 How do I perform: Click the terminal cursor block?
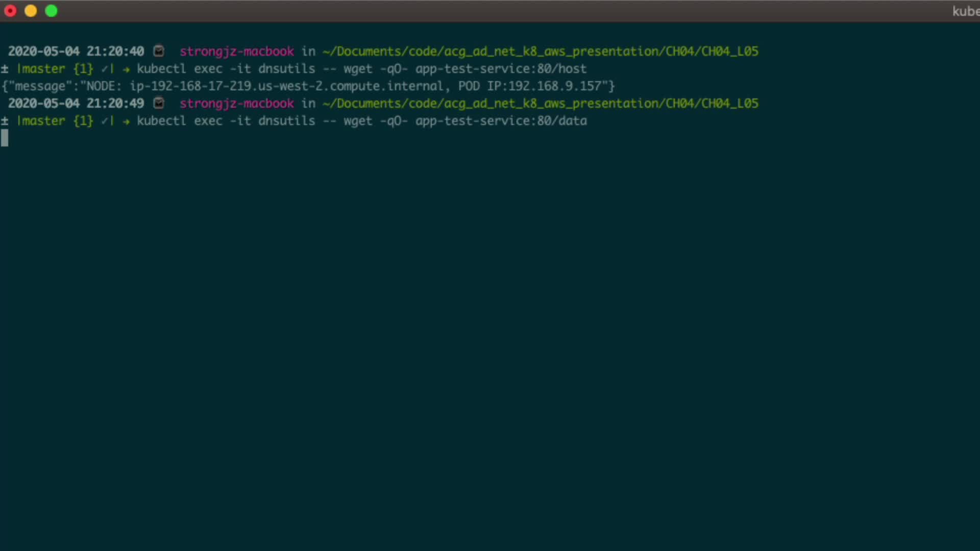(5, 138)
